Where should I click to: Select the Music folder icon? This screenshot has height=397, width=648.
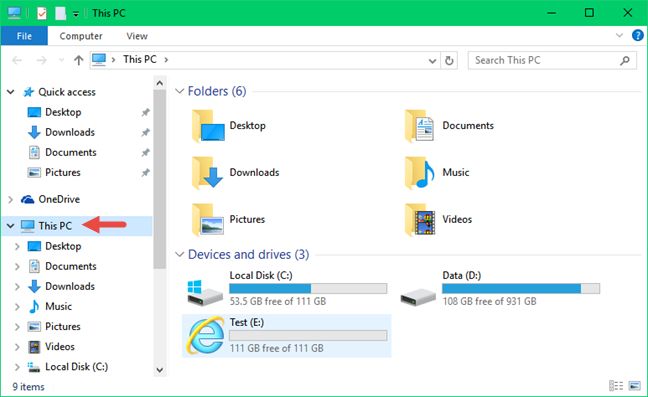pos(419,172)
